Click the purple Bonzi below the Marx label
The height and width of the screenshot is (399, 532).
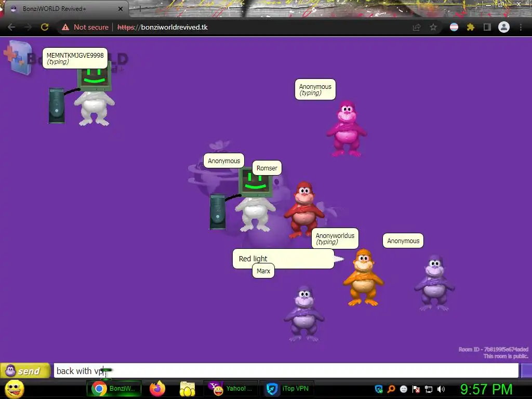coord(304,314)
